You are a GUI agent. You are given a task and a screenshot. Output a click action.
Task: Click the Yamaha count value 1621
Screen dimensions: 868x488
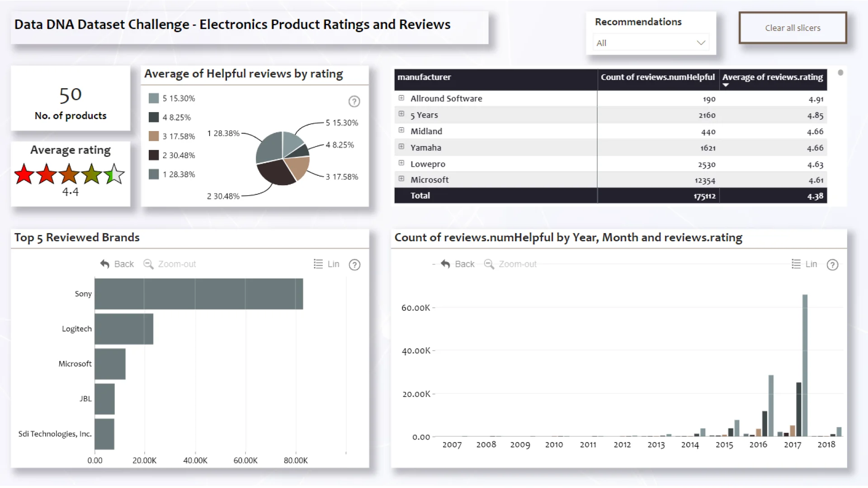pyautogui.click(x=708, y=148)
